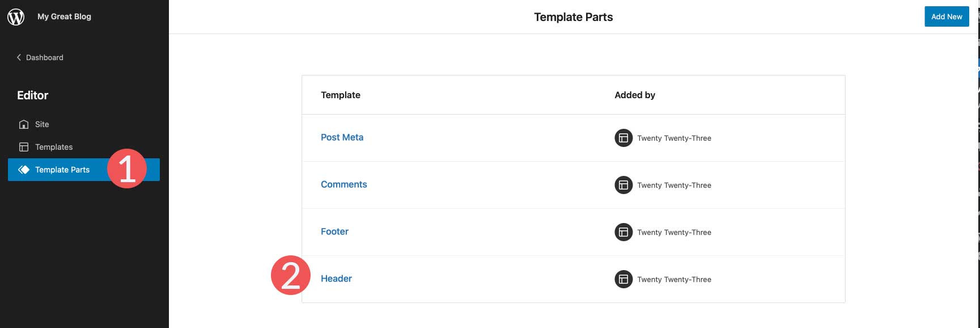Open the Post Meta template part
Viewport: 980px width, 328px height.
pos(342,137)
